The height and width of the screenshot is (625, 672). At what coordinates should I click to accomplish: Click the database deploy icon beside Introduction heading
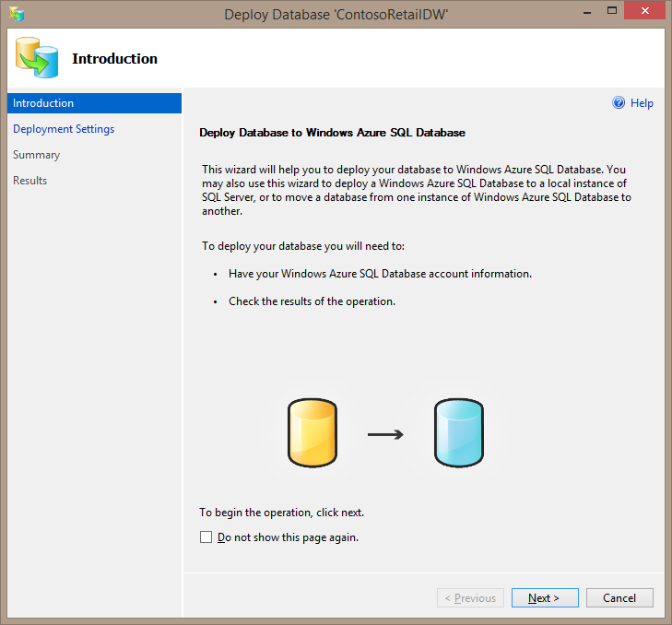37,57
